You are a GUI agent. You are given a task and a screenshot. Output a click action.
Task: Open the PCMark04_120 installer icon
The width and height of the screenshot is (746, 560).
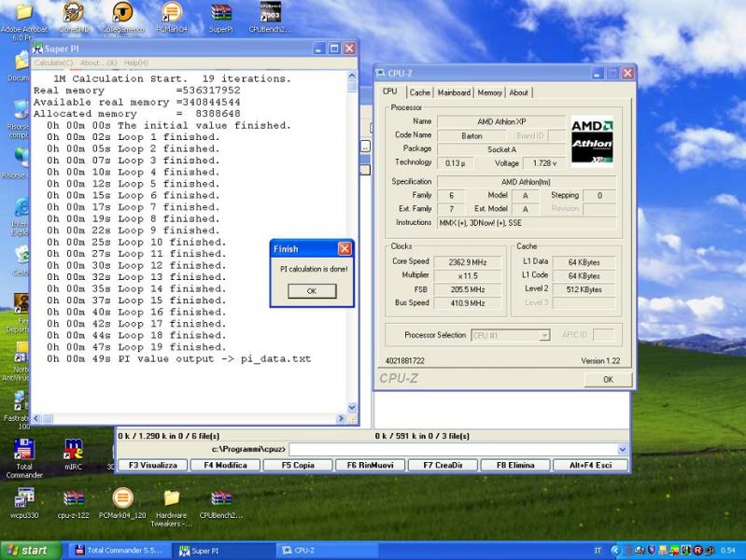122,498
